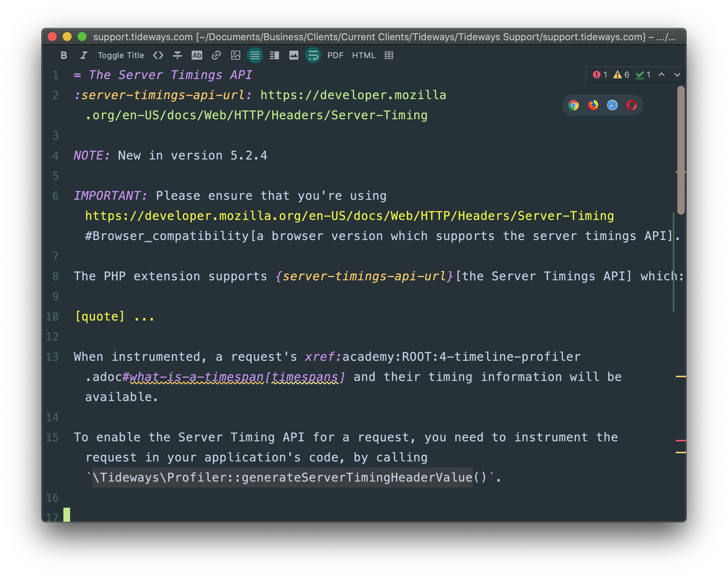The width and height of the screenshot is (728, 577).
Task: Export document as HTML
Action: (364, 55)
